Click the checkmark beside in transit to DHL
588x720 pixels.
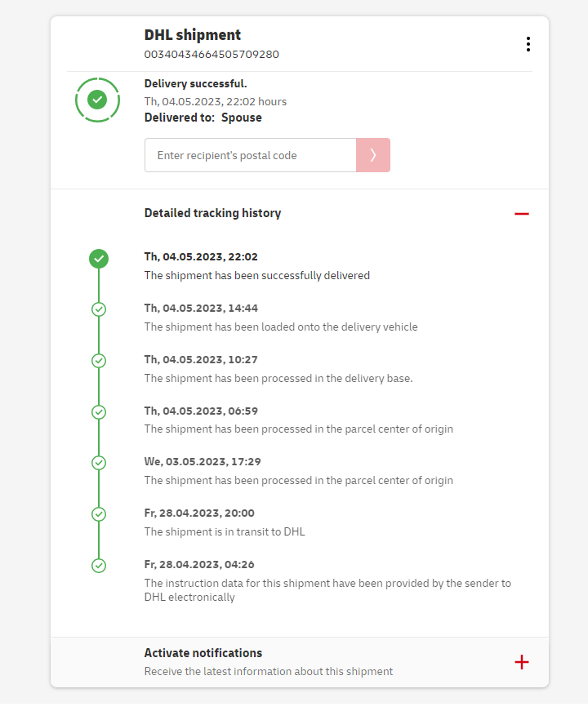99,514
